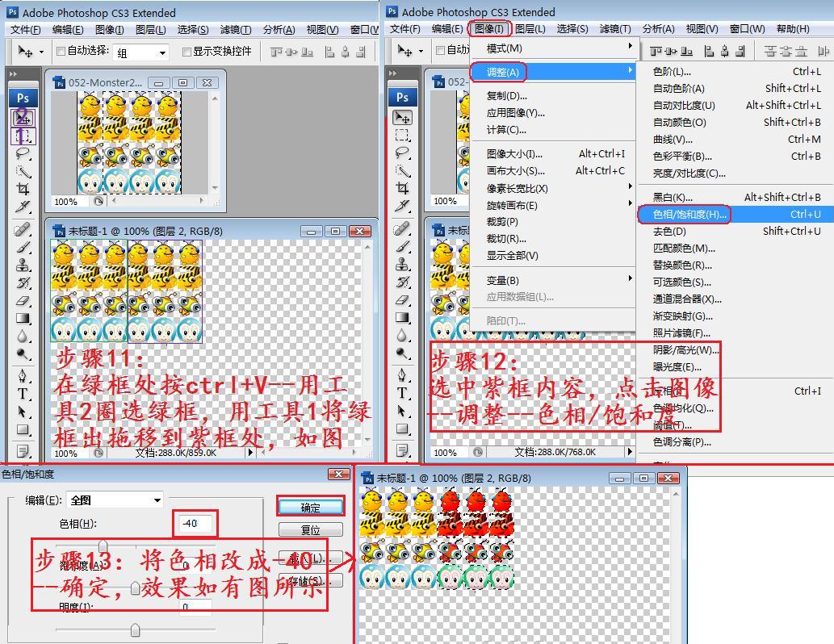Expand 旋转画布(E) submenu
834x644 pixels.
pos(553,205)
